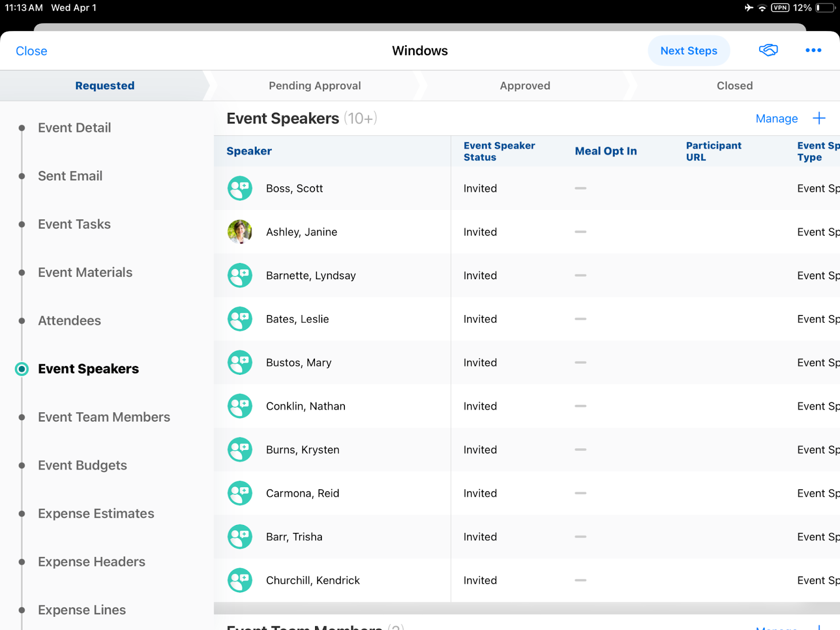
Task: Tap Lyndsay Barnette's speaker icon
Action: [240, 276]
